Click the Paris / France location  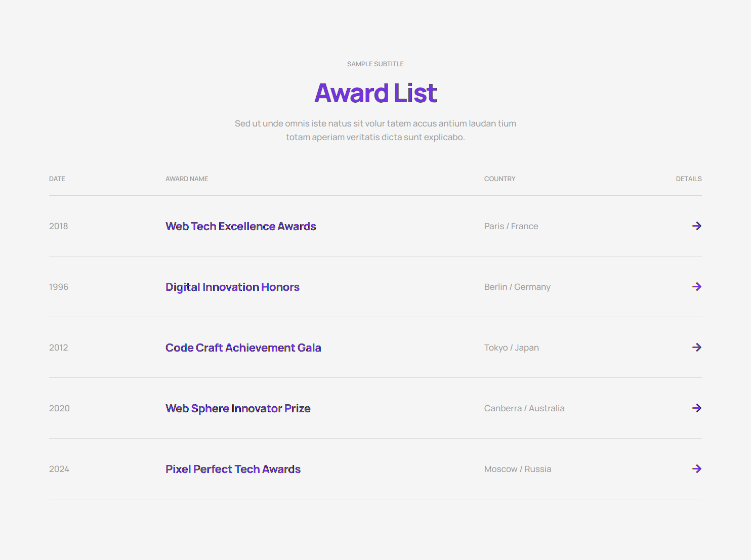click(x=511, y=226)
